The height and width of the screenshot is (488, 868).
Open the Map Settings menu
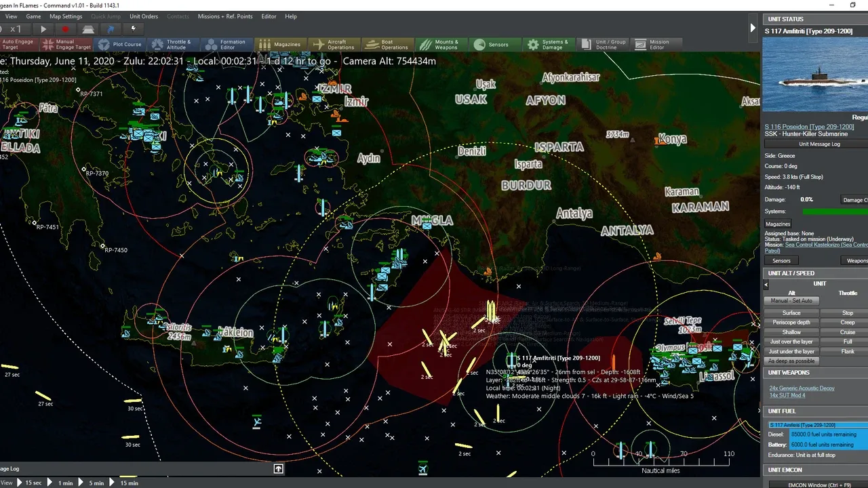pyautogui.click(x=66, y=16)
